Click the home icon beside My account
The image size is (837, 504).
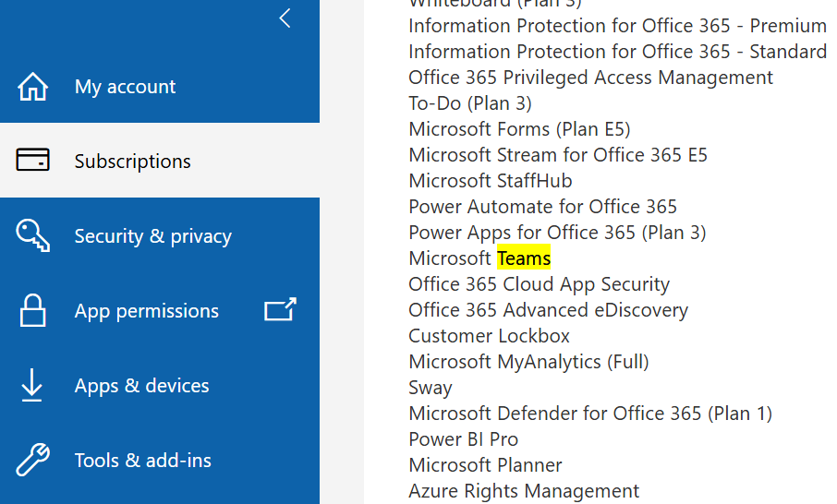click(32, 87)
